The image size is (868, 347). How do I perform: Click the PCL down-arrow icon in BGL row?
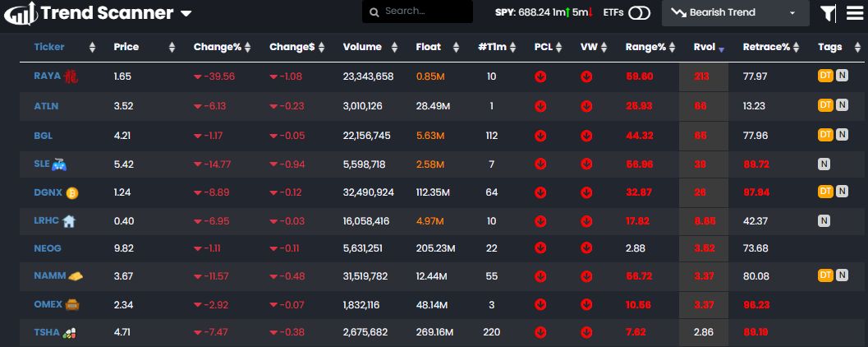coord(540,135)
